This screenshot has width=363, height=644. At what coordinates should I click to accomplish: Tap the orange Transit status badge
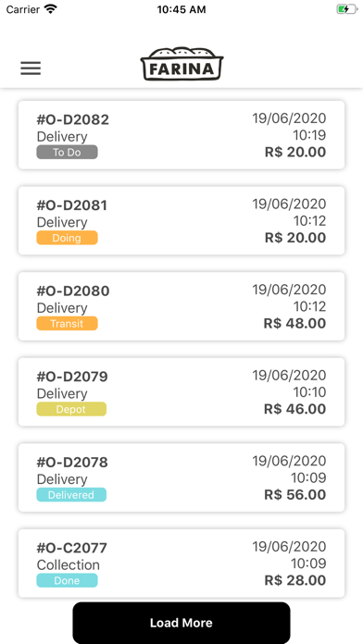tap(67, 324)
